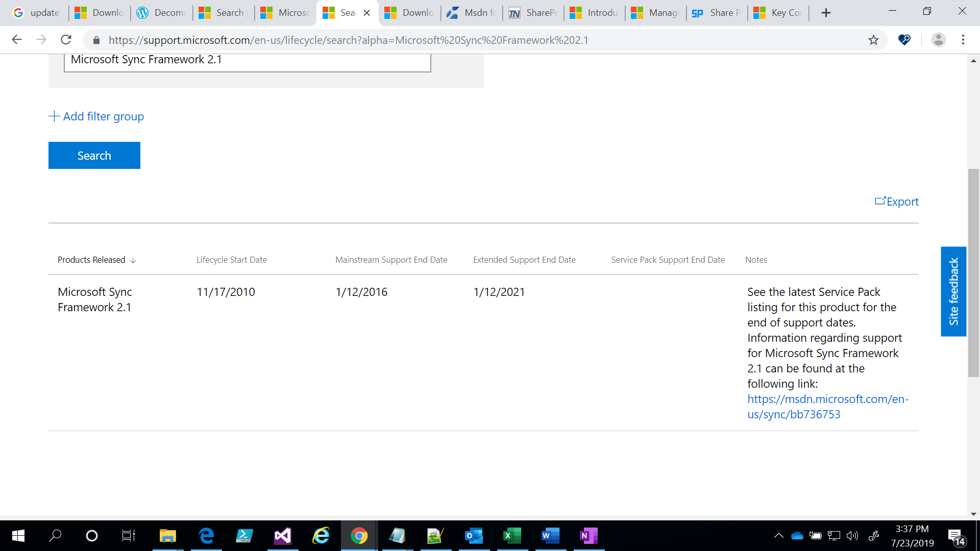Switch to the Msdn forum tab
This screenshot has width=980, height=551.
[471, 13]
